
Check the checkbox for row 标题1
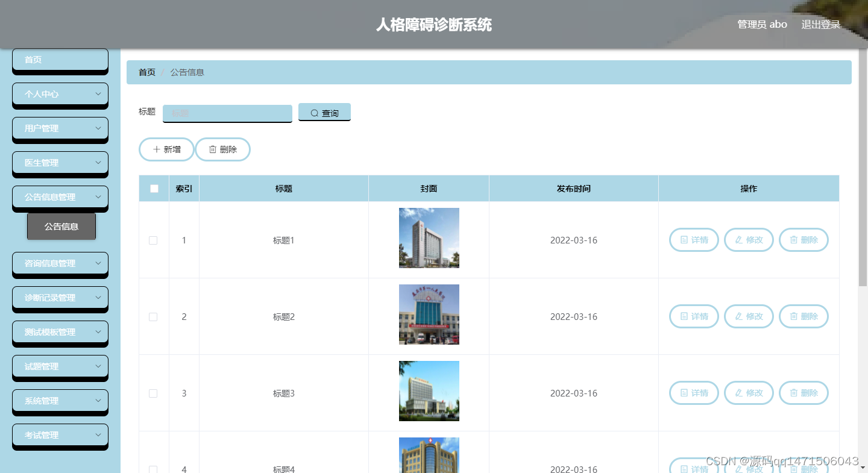tap(153, 240)
